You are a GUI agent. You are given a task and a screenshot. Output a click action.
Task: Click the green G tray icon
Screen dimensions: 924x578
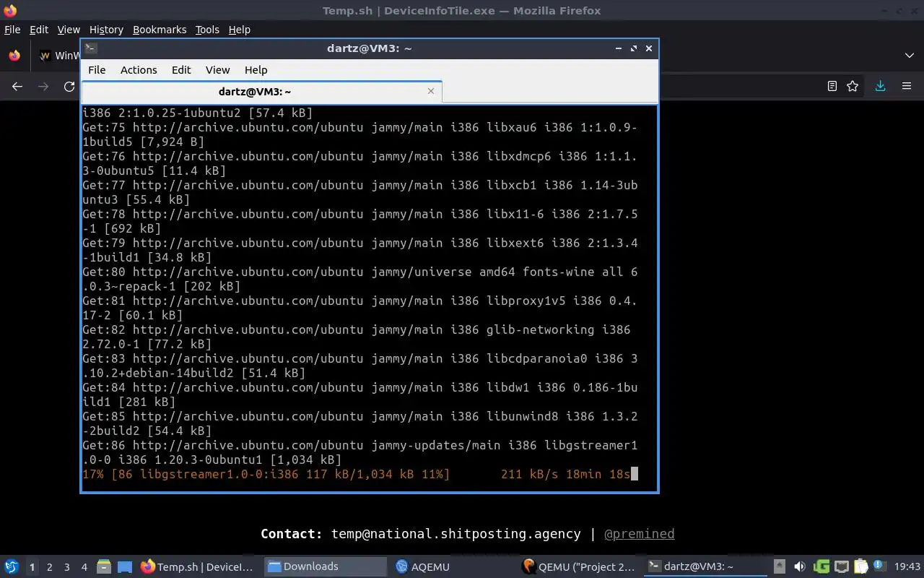pyautogui.click(x=821, y=566)
